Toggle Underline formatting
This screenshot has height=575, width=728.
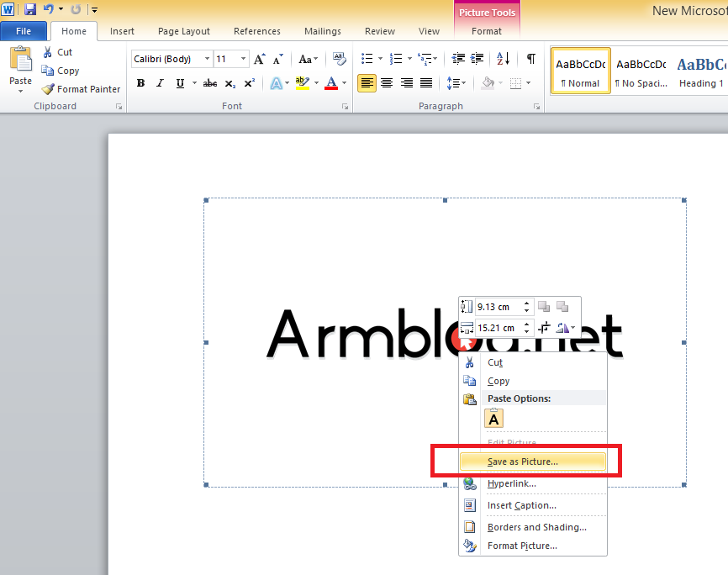pos(180,83)
